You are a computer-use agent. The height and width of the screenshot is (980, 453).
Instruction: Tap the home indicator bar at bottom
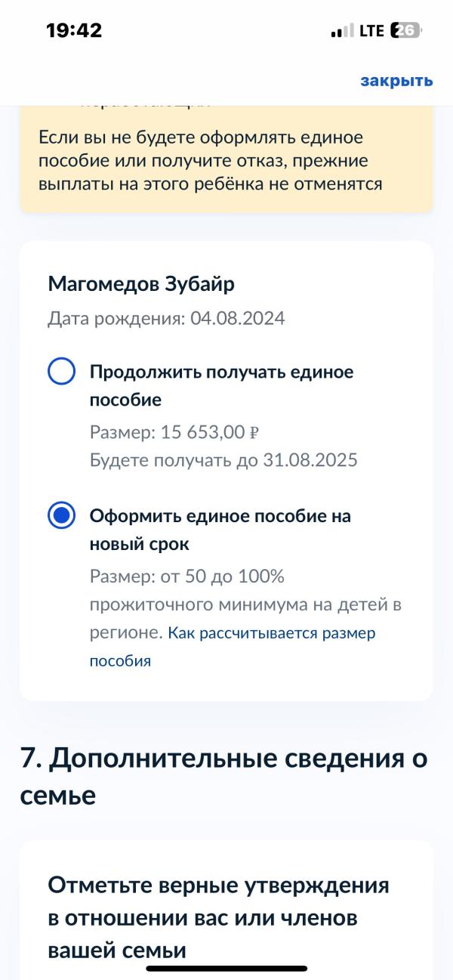click(226, 968)
